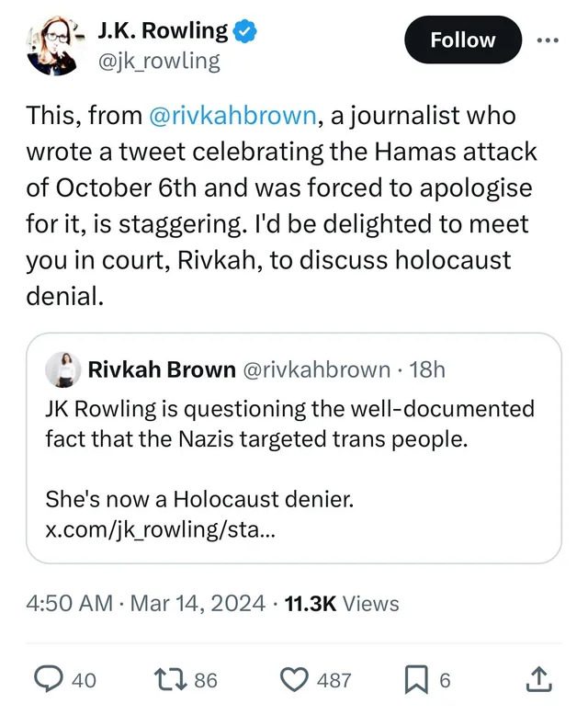Bookmark the post with the bookmark icon
Viewport: 588px width, 715px height.
pos(416,680)
